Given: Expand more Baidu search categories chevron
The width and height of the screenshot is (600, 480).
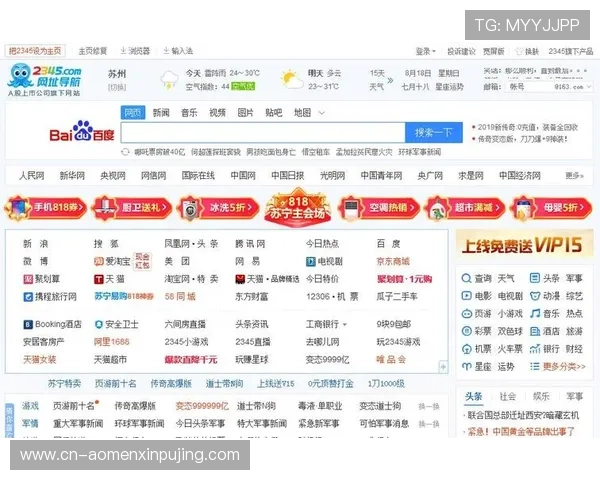Looking at the screenshot, I should tap(322, 113).
